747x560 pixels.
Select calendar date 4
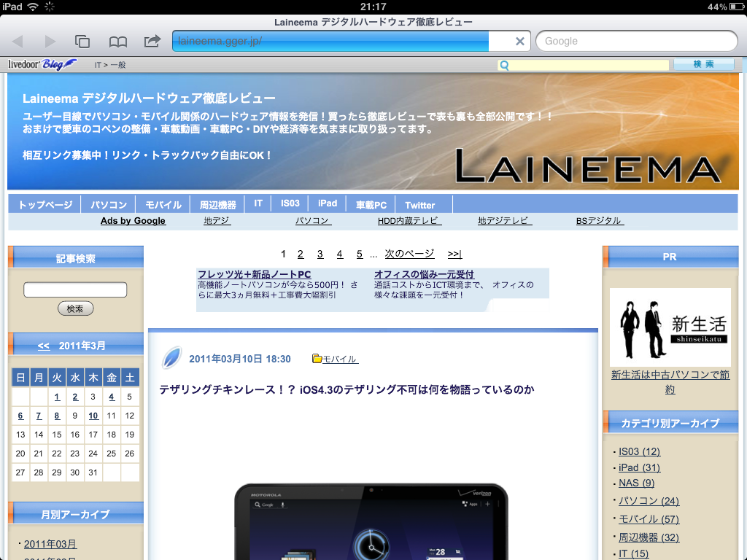tap(112, 397)
